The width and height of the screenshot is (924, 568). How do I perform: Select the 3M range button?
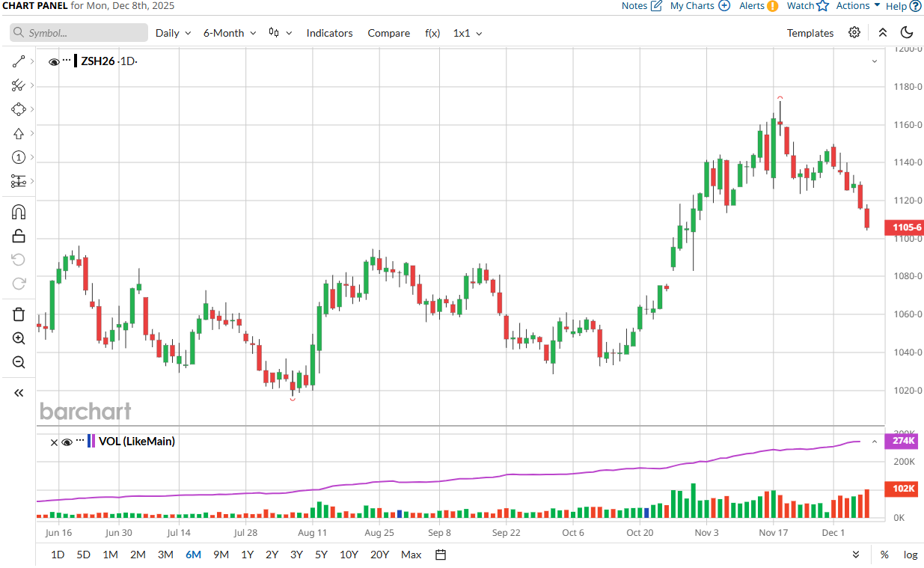[165, 555]
